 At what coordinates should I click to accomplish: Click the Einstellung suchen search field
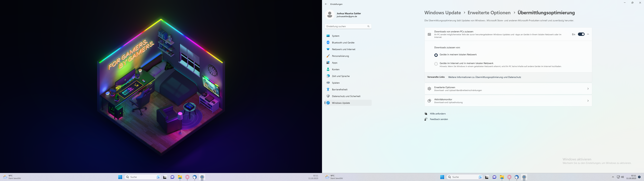coord(348,26)
